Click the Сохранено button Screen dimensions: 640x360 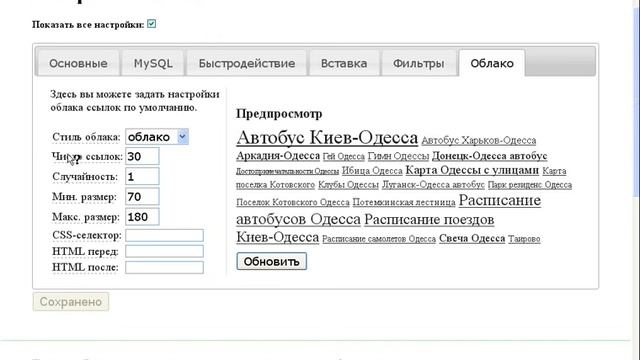[71, 302]
